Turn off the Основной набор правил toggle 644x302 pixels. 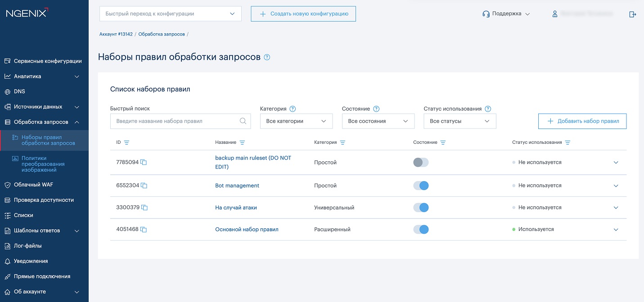click(421, 230)
